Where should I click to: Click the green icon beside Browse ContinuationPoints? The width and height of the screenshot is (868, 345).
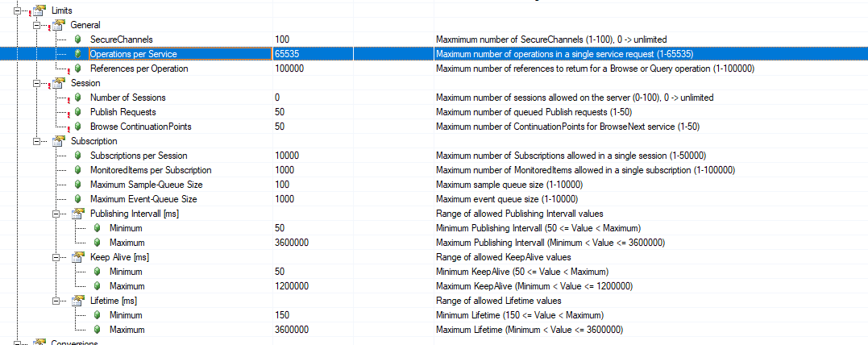click(78, 127)
